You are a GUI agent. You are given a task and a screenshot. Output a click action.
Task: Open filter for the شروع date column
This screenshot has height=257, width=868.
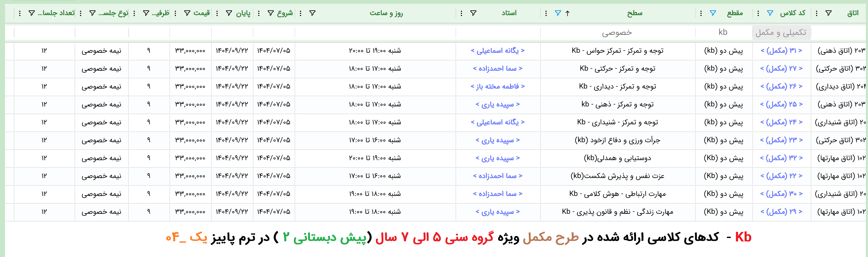click(270, 13)
